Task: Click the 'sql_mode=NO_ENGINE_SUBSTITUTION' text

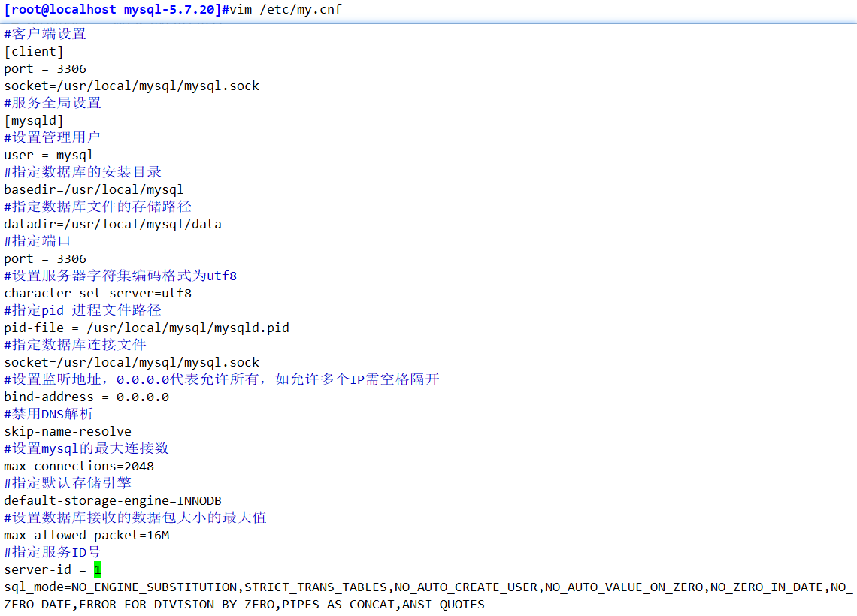Action: click(120, 587)
